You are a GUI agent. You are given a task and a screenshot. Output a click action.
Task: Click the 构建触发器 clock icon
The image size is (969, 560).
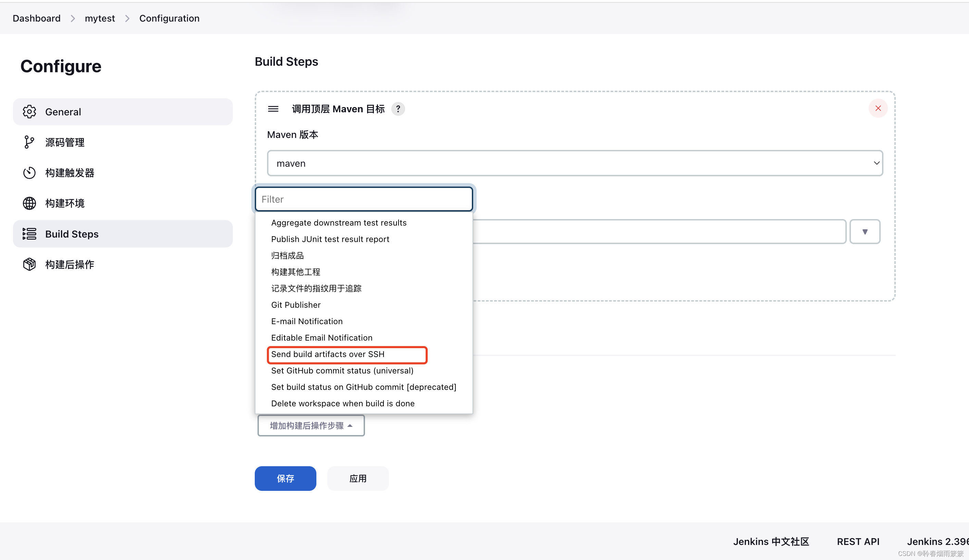[x=29, y=173]
